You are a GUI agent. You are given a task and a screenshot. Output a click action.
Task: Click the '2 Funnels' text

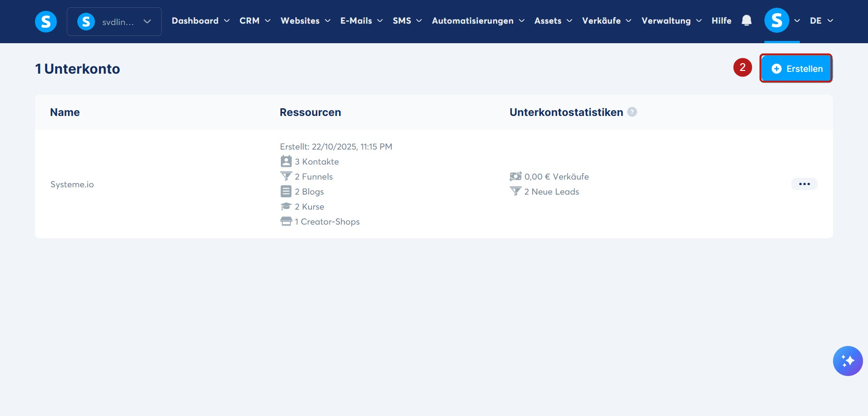point(314,176)
